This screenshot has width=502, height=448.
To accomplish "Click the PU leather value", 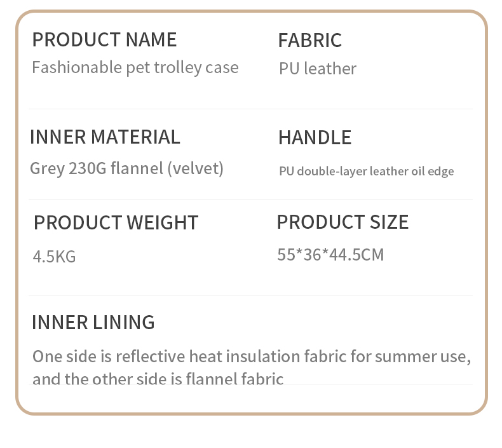I will pyautogui.click(x=318, y=69).
